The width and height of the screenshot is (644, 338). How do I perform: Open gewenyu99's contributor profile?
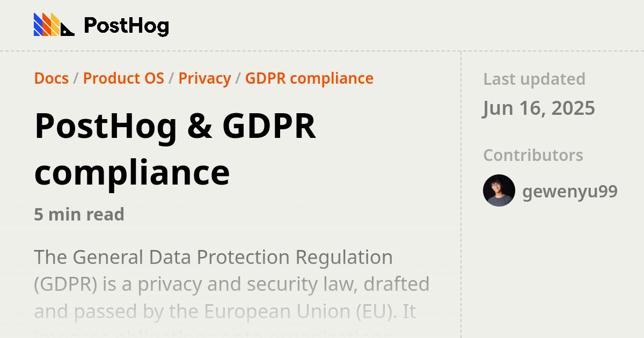(570, 191)
